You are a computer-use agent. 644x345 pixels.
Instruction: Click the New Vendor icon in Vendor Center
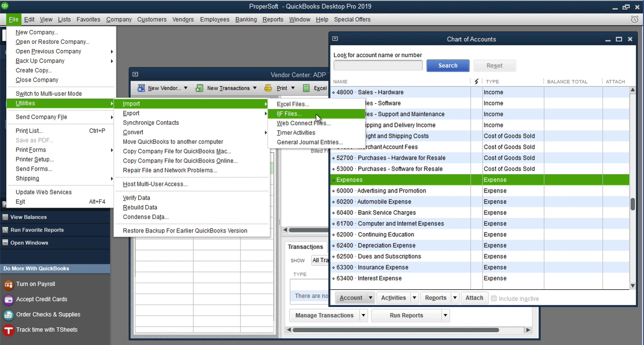coord(141,88)
